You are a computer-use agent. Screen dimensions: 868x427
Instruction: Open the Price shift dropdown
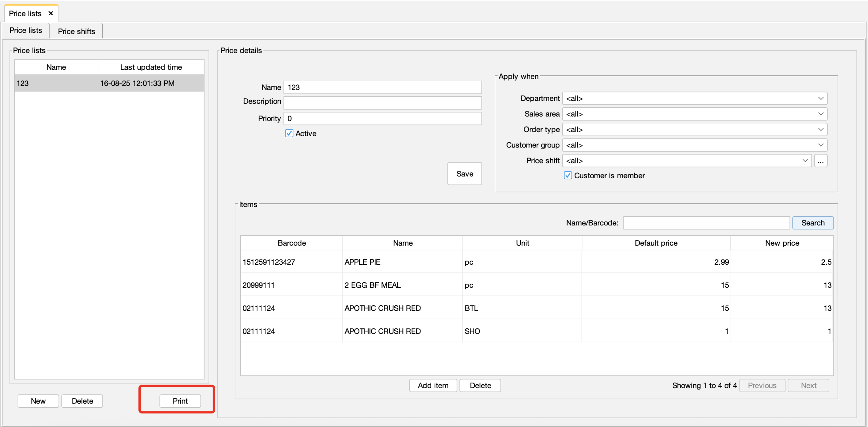click(x=687, y=161)
